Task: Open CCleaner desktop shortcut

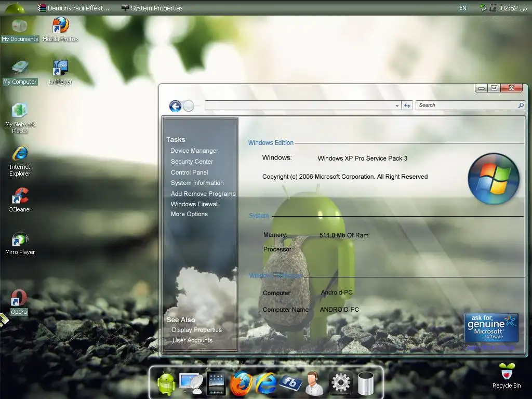Action: pos(20,200)
